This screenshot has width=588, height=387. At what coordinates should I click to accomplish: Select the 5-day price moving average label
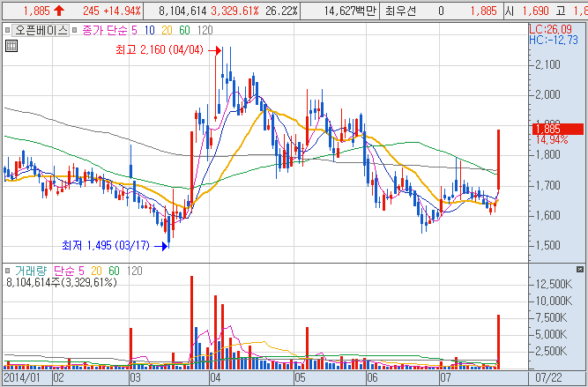tap(134, 30)
